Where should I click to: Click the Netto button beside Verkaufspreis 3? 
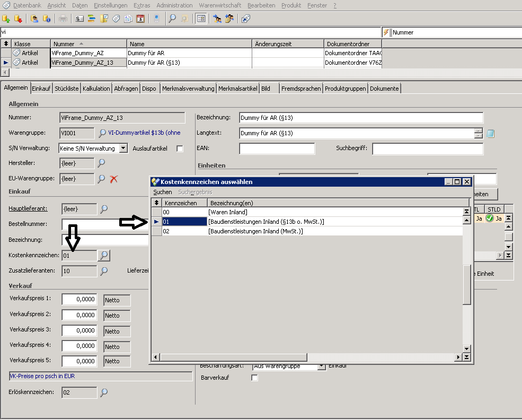coord(117,331)
